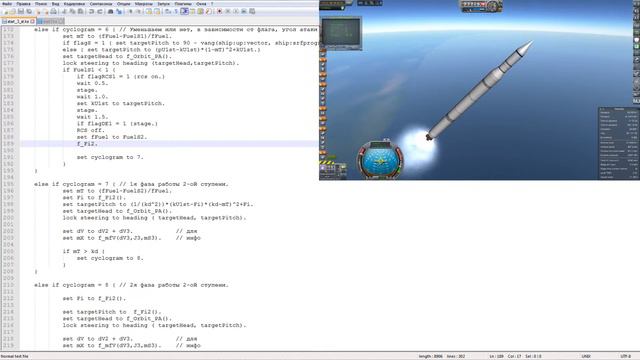Open the Кодировки menu
This screenshot has width=640, height=360.
click(x=74, y=4)
